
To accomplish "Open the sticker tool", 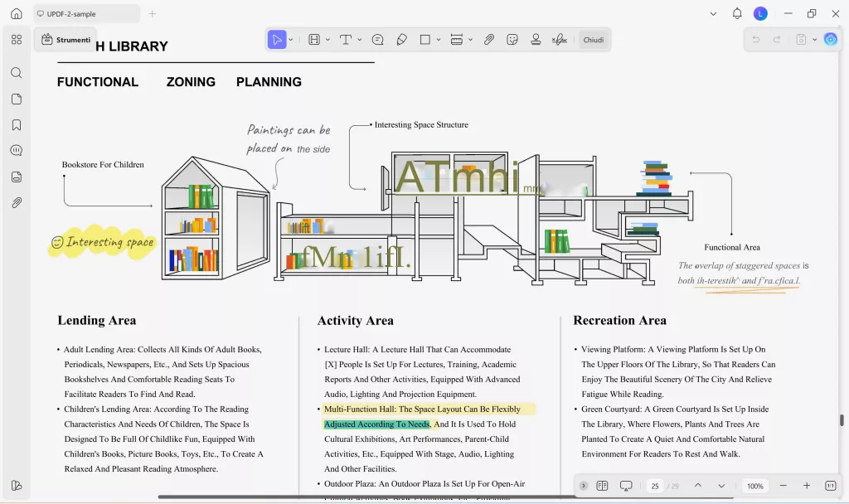I will [x=512, y=39].
